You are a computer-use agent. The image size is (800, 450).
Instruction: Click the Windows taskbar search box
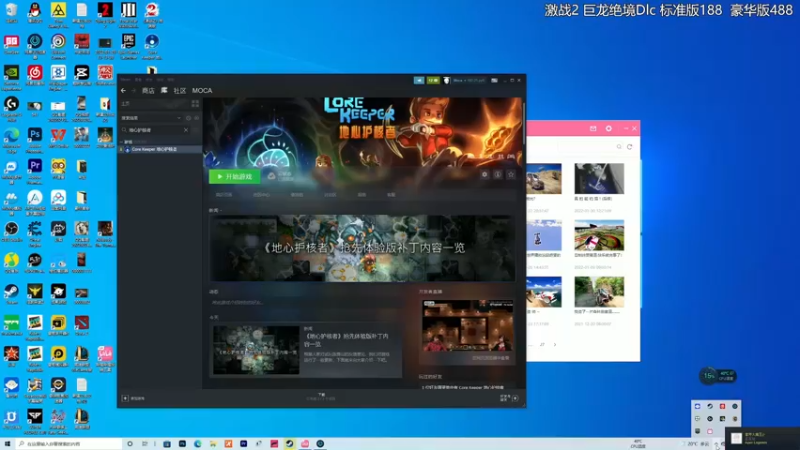click(69, 444)
